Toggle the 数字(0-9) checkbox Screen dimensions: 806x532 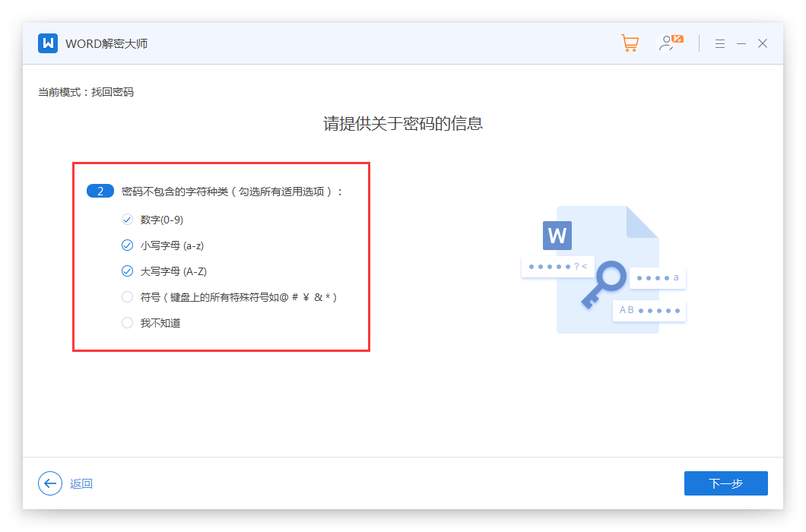pyautogui.click(x=127, y=220)
